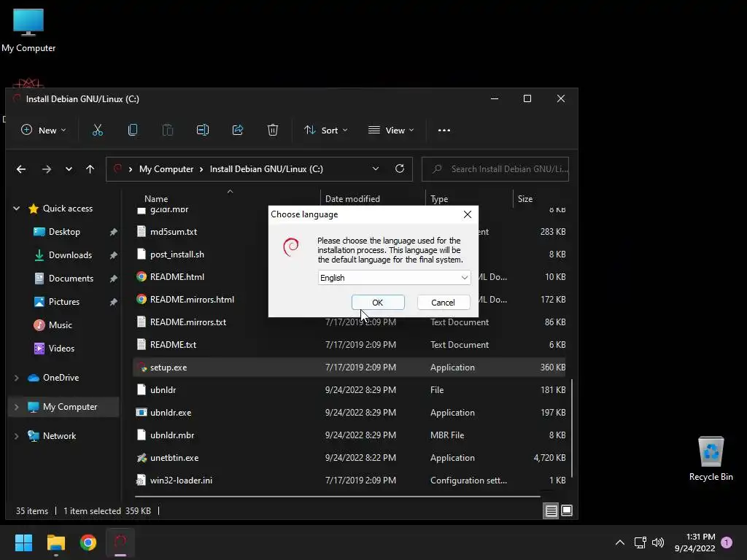This screenshot has width=747, height=560.
Task: Open the View options dropdown
Action: click(x=391, y=130)
